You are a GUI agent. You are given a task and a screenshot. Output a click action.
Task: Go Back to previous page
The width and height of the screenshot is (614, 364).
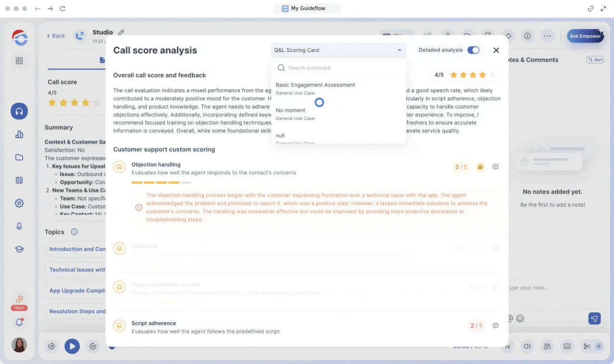click(x=56, y=36)
